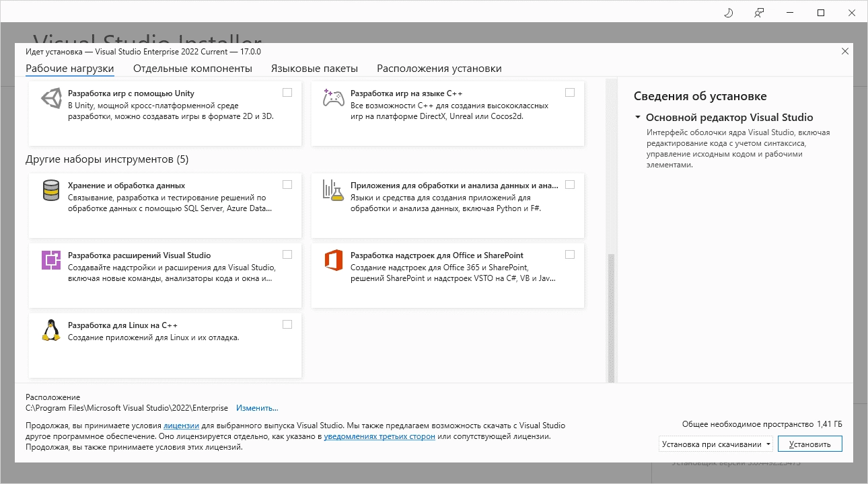
Task: Click the Установить button
Action: click(x=810, y=444)
